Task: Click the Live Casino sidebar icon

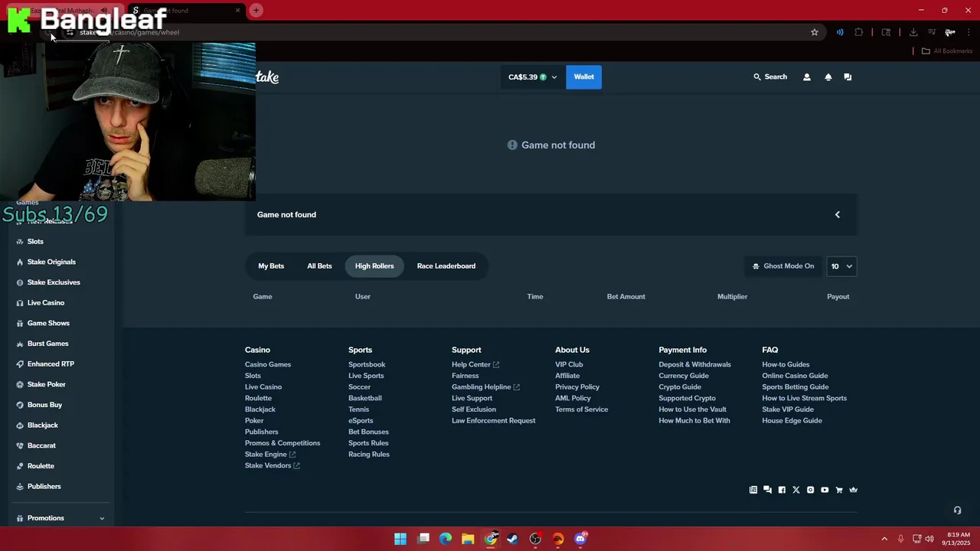Action: [20, 303]
